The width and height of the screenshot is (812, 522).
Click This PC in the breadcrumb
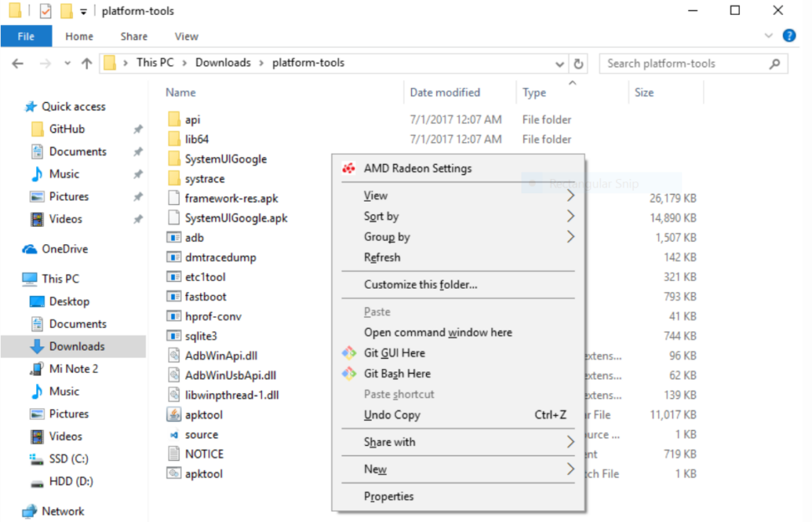tap(155, 63)
